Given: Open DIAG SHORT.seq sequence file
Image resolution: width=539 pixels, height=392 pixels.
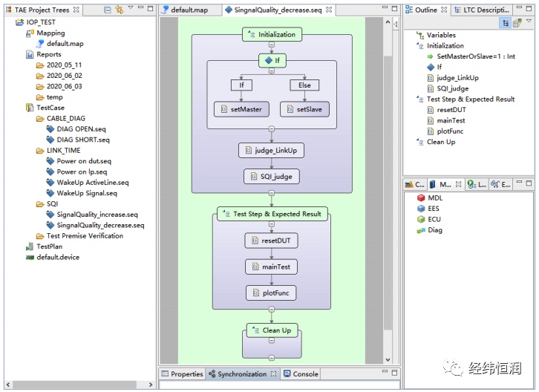Looking at the screenshot, I should [x=78, y=140].
